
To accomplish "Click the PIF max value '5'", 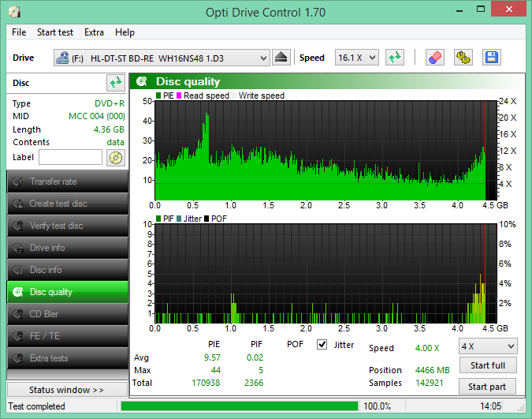I will (x=261, y=370).
